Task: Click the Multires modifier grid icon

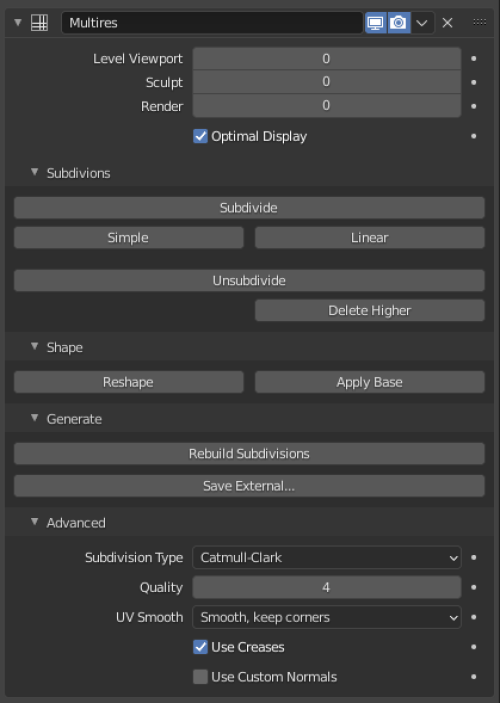Action: [x=39, y=22]
